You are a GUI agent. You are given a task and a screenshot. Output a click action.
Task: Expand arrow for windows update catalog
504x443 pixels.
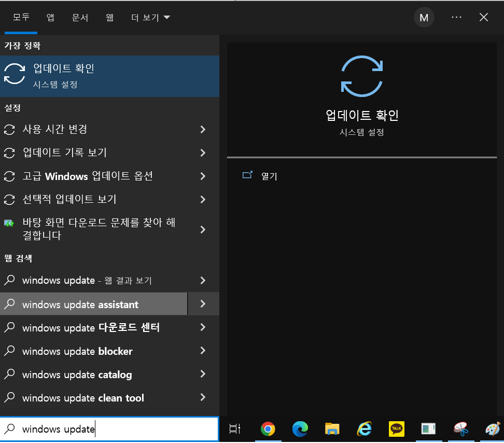203,374
